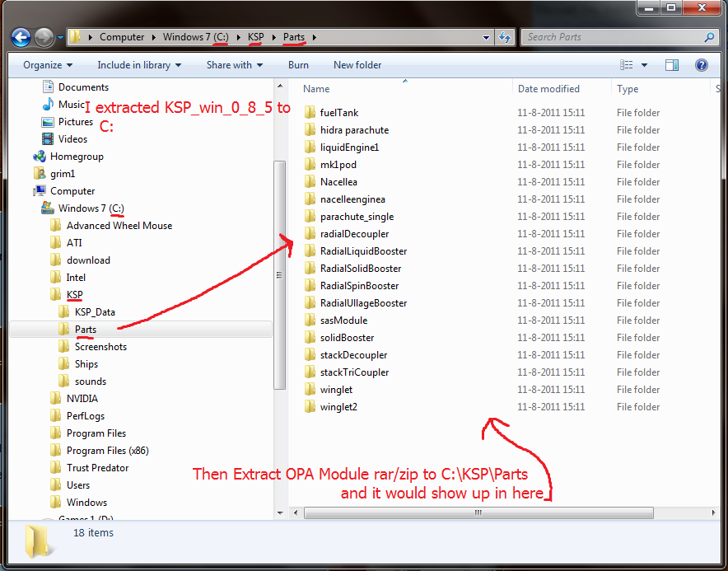Click fuelTank folder icon
The height and width of the screenshot is (571, 728).
click(x=310, y=112)
